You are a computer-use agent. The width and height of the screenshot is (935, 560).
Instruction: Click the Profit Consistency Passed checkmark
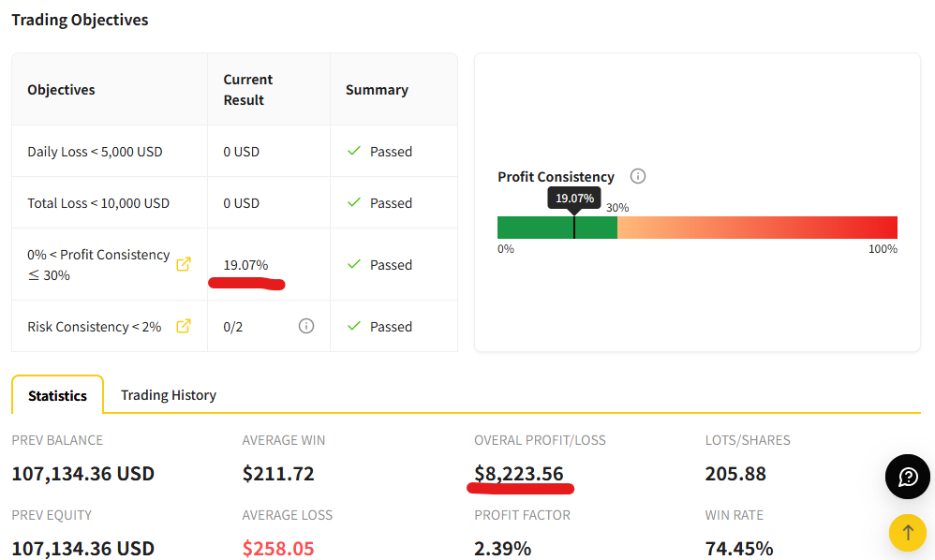click(354, 264)
